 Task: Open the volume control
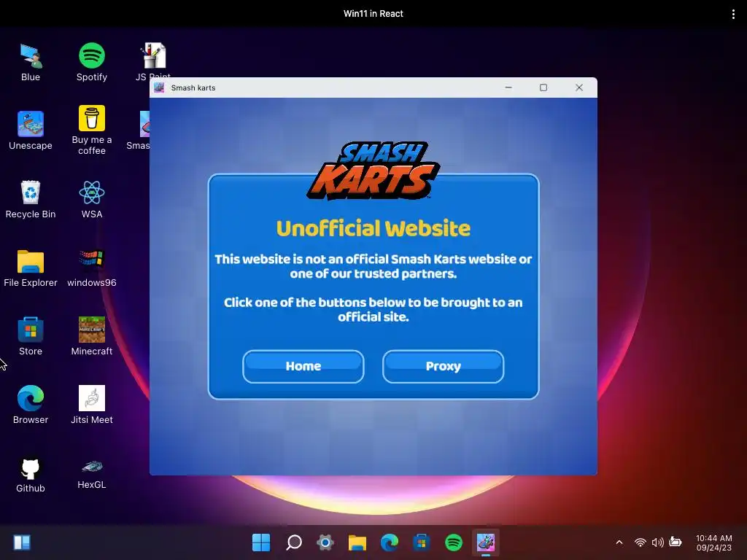(658, 542)
